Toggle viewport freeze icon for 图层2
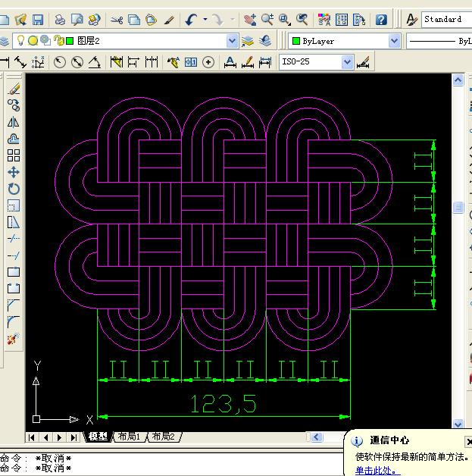The image size is (472, 476). 45,40
